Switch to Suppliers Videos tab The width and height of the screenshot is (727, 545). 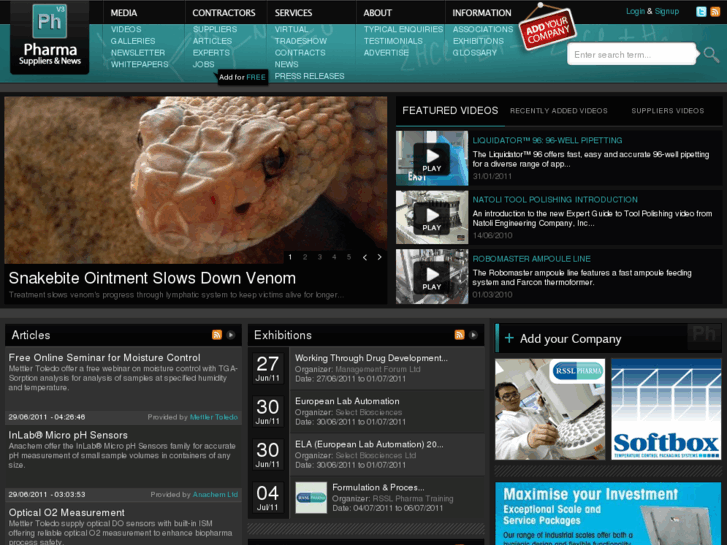click(668, 111)
